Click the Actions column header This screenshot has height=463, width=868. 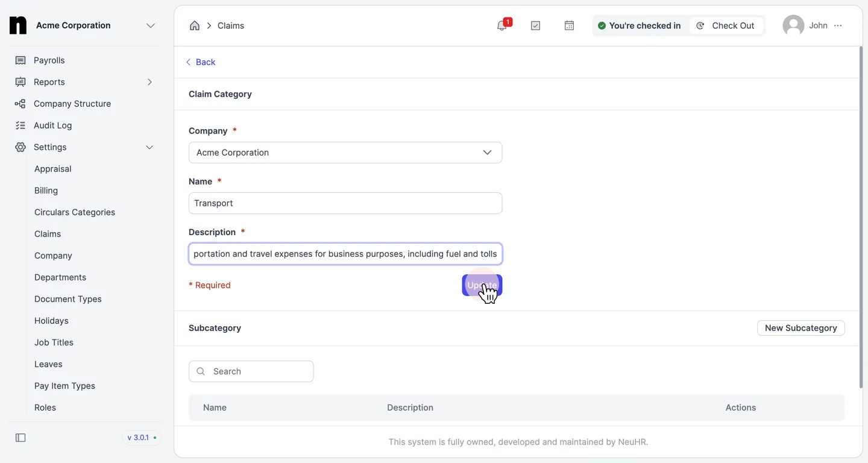[741, 408]
